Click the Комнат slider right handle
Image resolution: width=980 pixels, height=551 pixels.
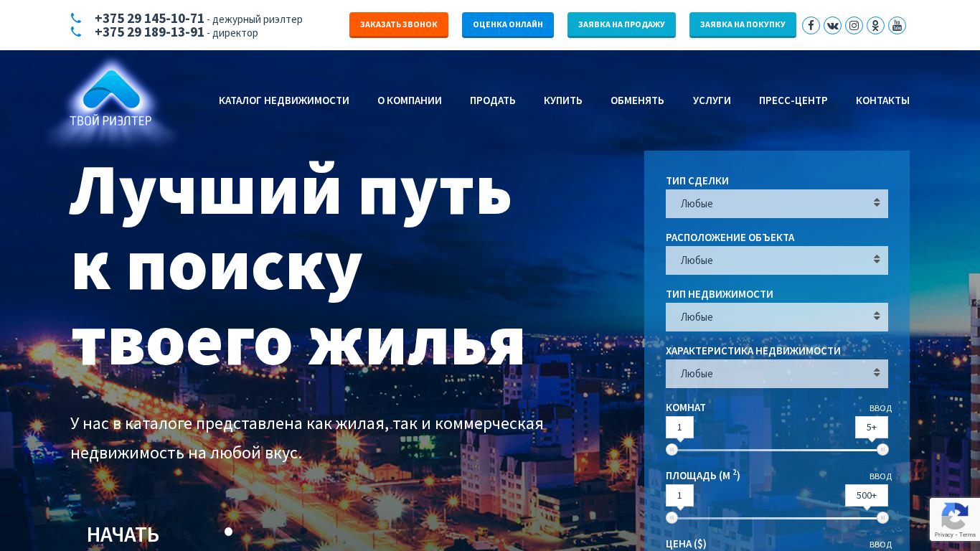coord(882,450)
